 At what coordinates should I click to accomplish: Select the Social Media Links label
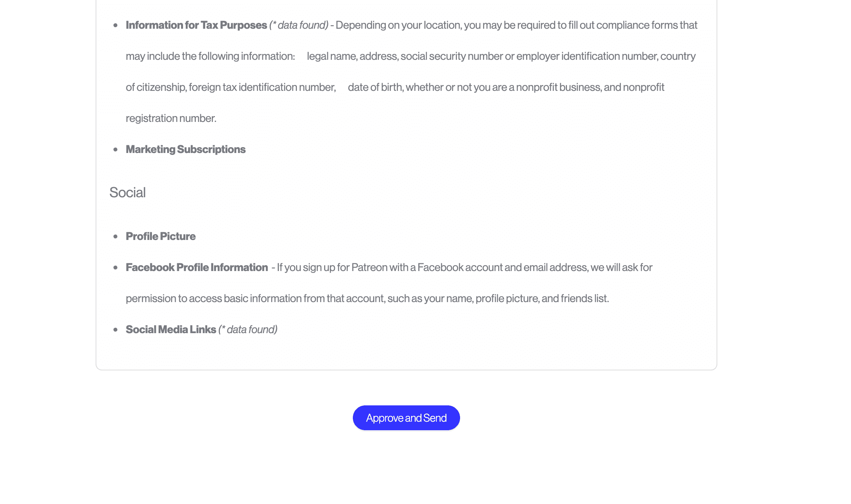pos(171,330)
